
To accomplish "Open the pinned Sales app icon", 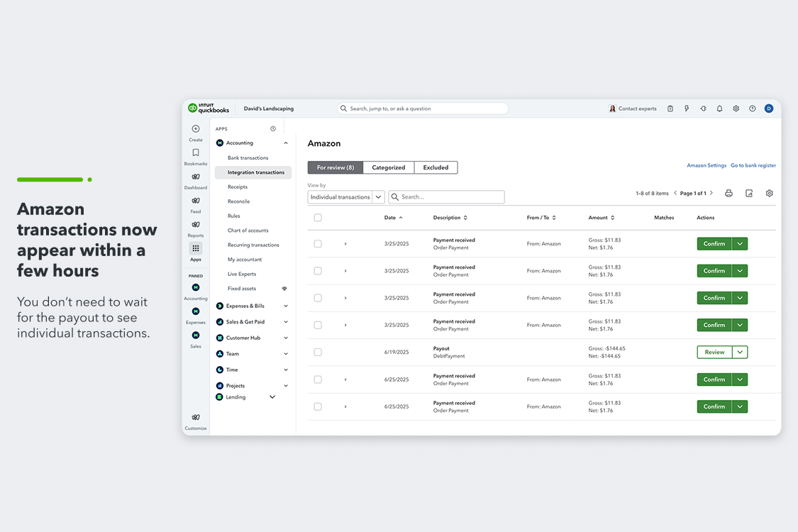I will [196, 336].
